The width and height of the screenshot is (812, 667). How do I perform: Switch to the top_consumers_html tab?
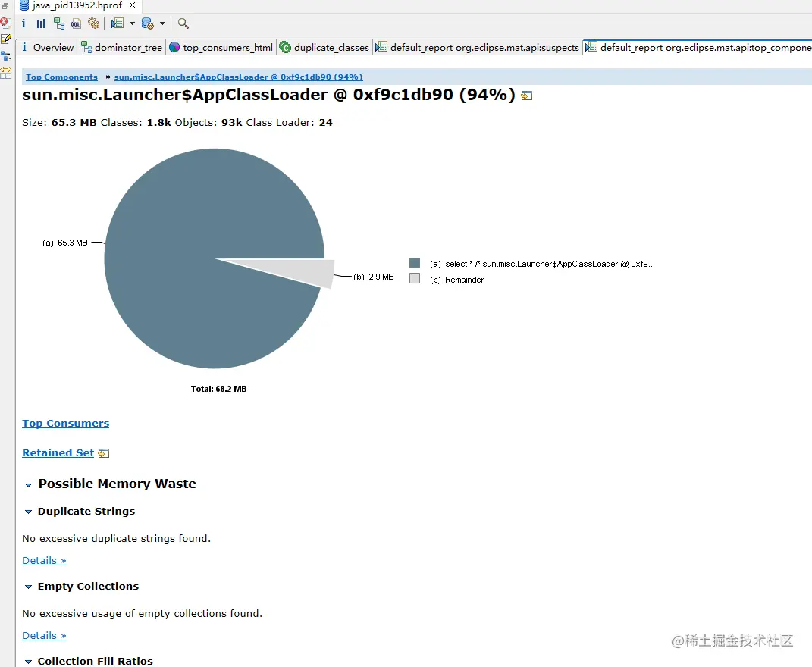pyautogui.click(x=221, y=47)
